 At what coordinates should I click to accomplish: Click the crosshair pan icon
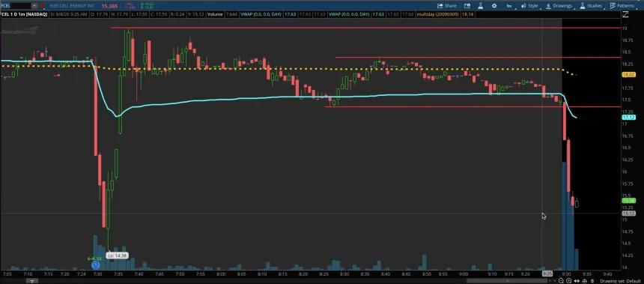tap(584, 280)
